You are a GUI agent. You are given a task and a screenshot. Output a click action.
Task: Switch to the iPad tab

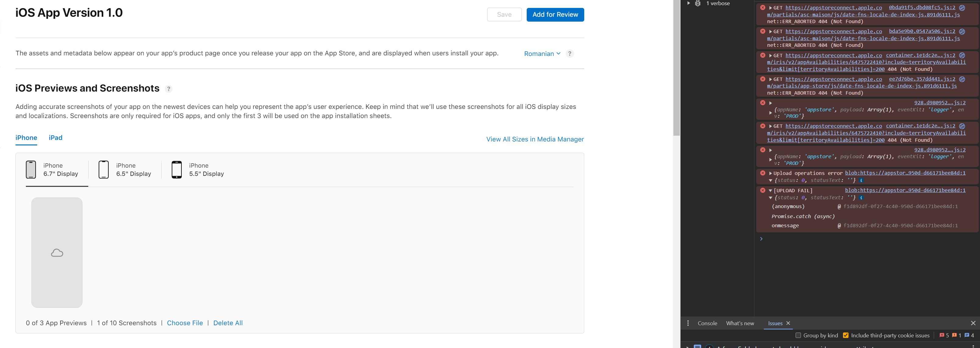tap(55, 138)
